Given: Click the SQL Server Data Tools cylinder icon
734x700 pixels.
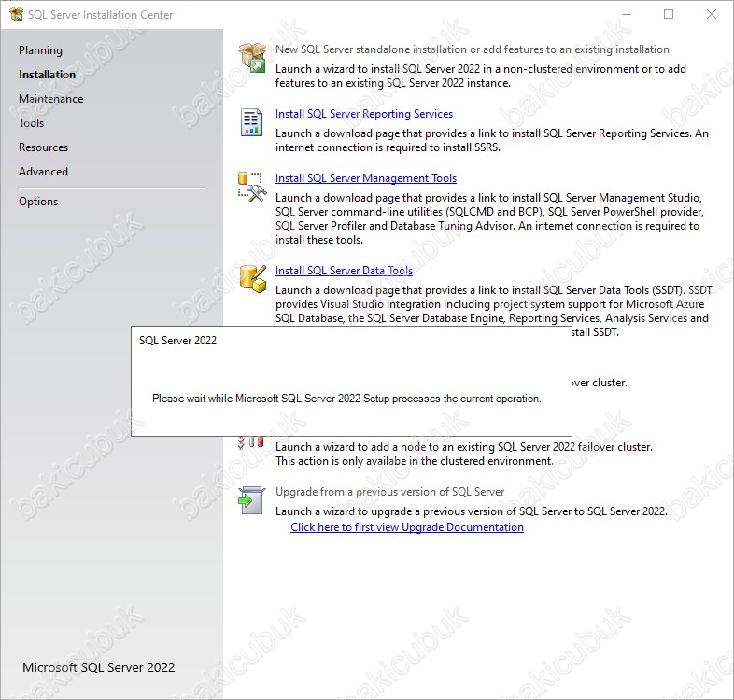Looking at the screenshot, I should click(253, 278).
